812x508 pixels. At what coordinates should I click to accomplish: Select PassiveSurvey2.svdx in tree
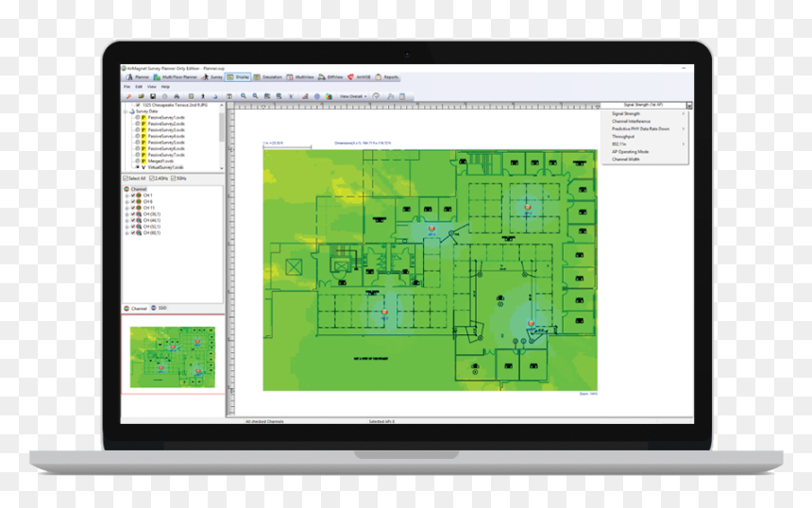[x=166, y=124]
